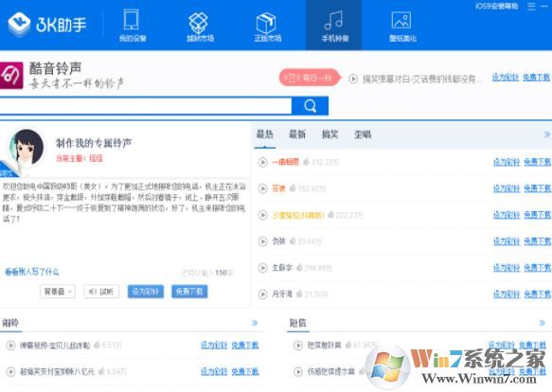Image resolution: width=552 pixels, height=392 pixels.
Task: Play the 生僻字 ringtone
Action: click(262, 268)
